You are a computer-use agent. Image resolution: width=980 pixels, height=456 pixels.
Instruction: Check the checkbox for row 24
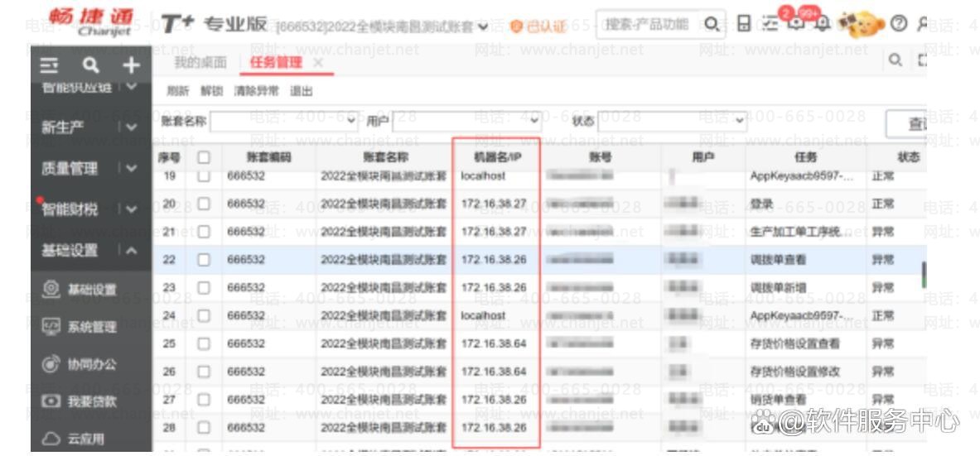(x=204, y=315)
